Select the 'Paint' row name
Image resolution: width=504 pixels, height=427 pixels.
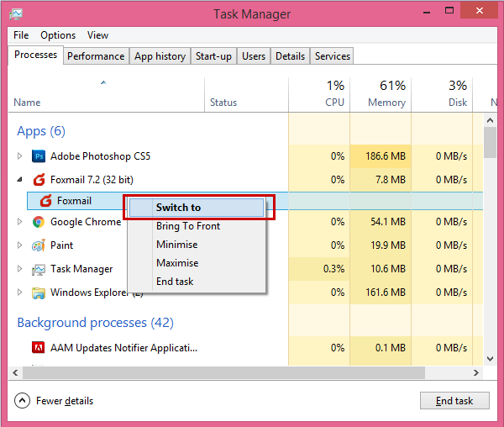pos(61,245)
